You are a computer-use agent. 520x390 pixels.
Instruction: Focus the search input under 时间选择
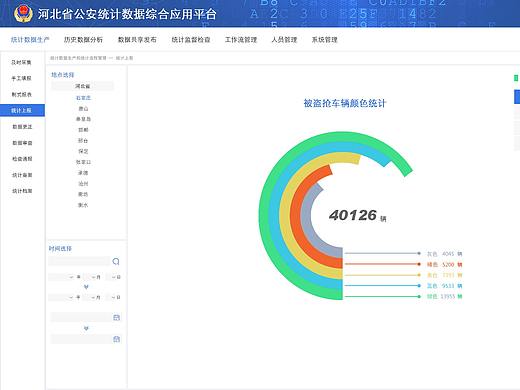(79, 261)
